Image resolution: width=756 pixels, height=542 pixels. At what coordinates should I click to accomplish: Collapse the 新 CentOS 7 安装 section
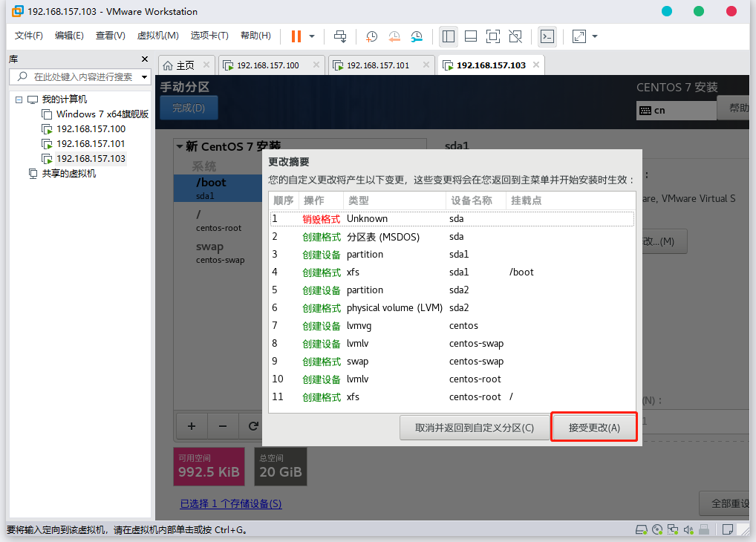[180, 146]
